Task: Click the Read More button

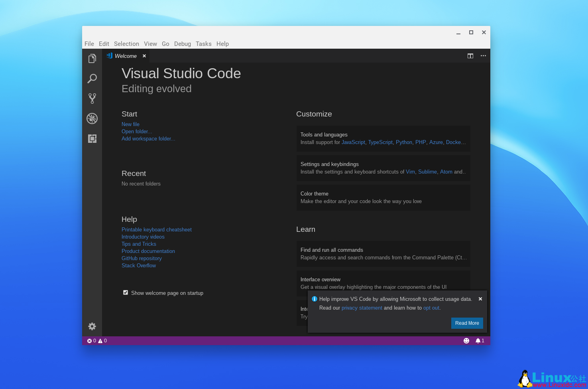Action: pos(467,323)
